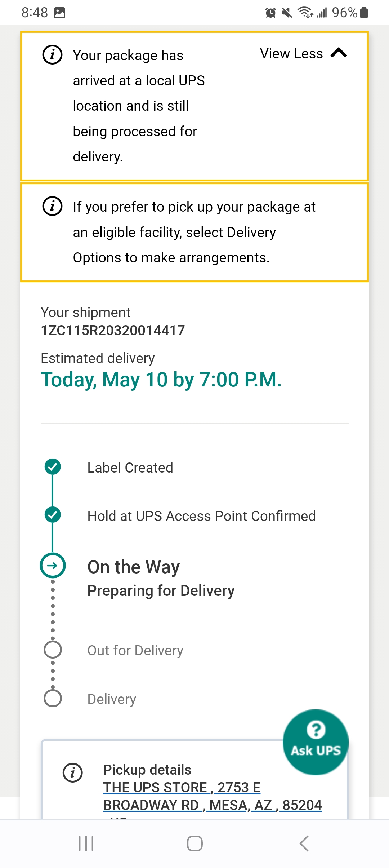Click the upward chevron next to View Less
389x868 pixels.
click(339, 53)
